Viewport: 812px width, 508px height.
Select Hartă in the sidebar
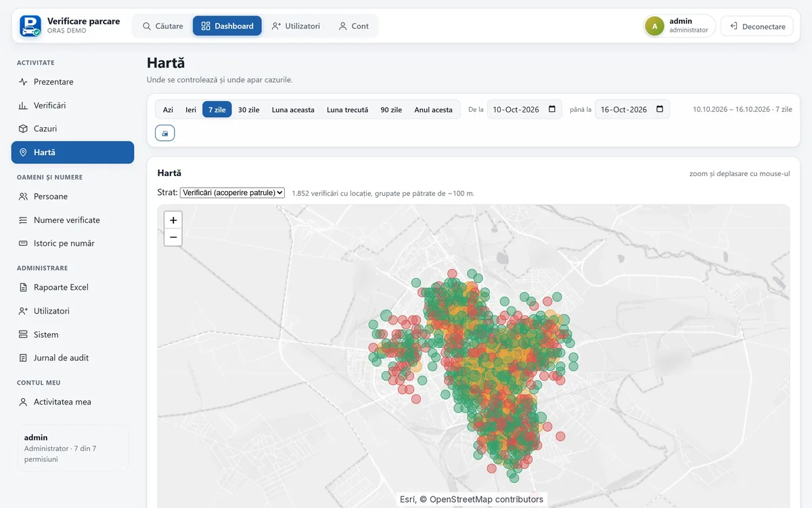point(72,152)
